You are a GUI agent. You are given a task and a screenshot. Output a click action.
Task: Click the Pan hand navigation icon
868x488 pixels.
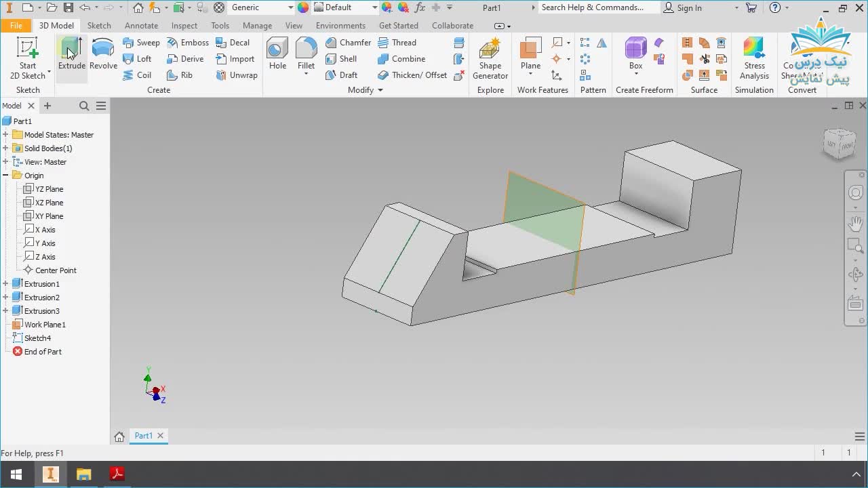pyautogui.click(x=855, y=222)
